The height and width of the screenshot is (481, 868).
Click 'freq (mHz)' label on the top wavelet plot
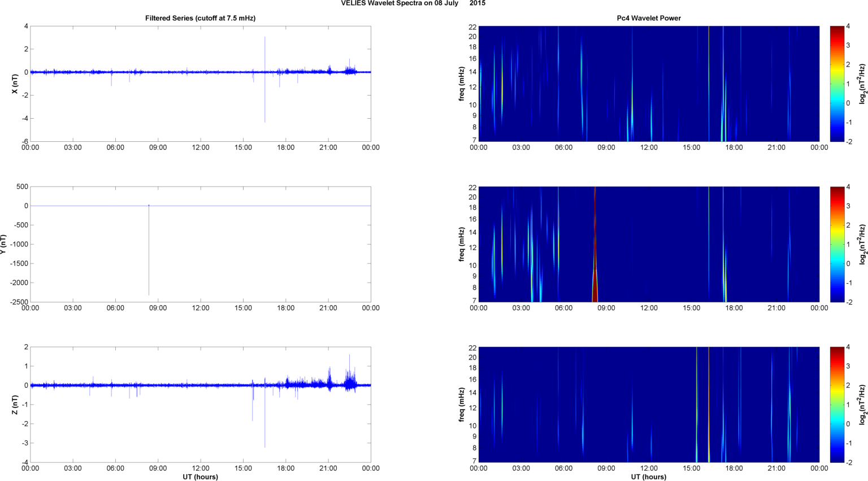[x=462, y=84]
